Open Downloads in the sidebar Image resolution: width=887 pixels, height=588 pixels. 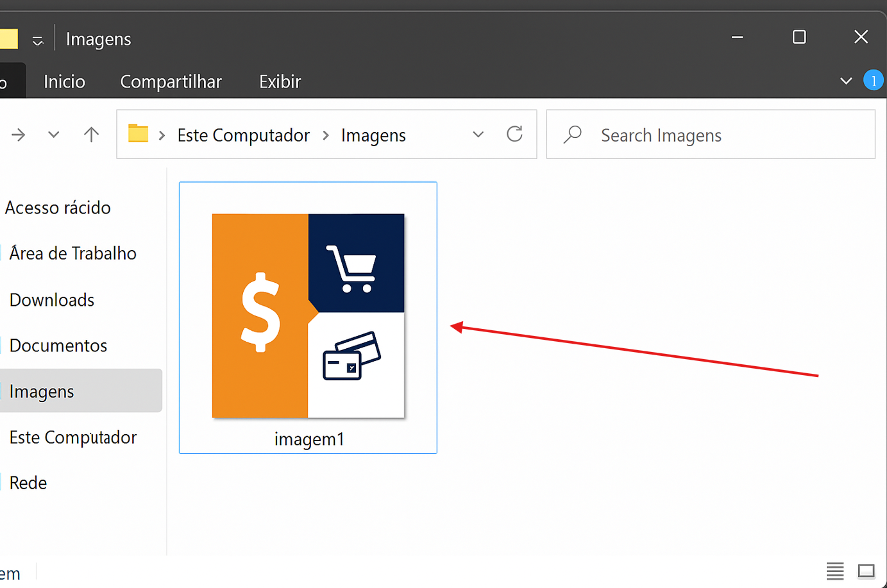pyautogui.click(x=52, y=300)
